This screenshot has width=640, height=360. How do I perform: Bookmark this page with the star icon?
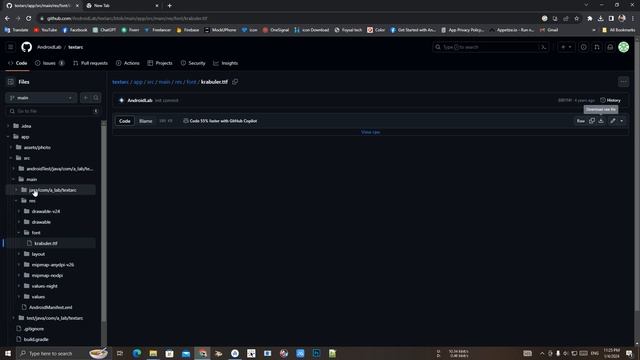(x=576, y=18)
